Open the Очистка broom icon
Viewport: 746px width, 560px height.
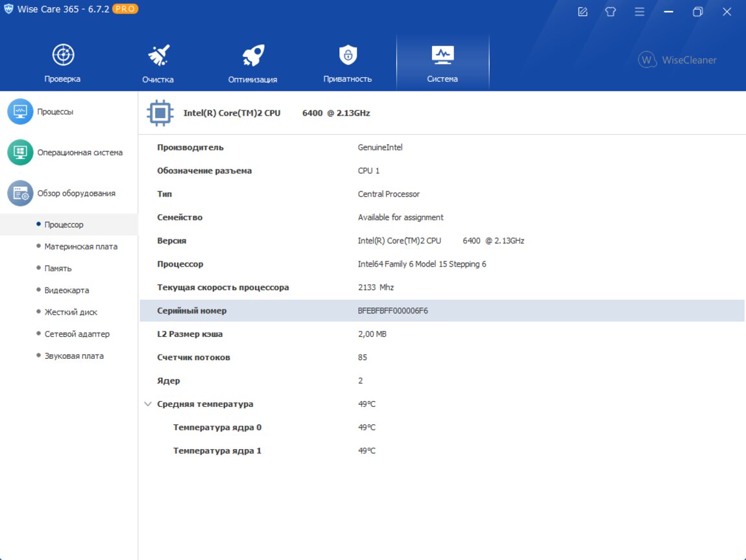pyautogui.click(x=158, y=56)
